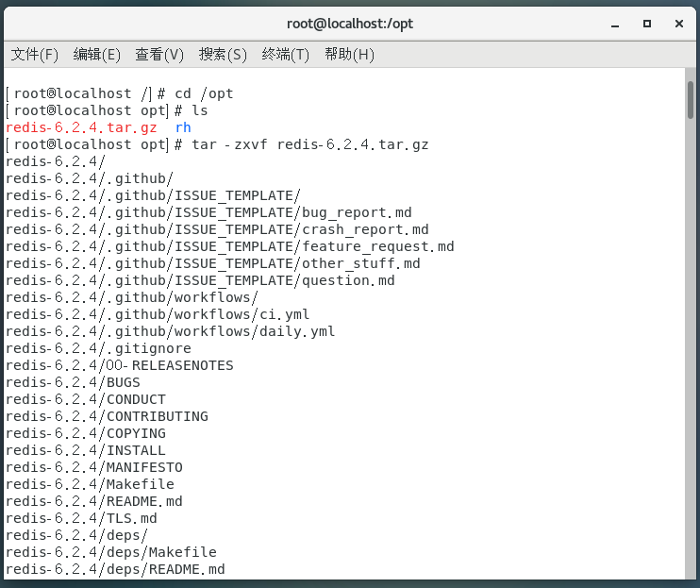This screenshot has height=588, width=700.
Task: Open the 终端(T) menu
Action: tap(285, 55)
